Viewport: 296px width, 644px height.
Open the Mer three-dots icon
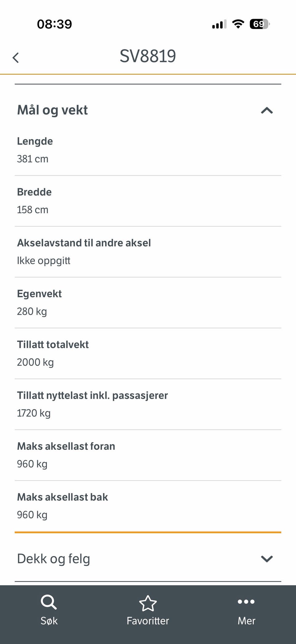click(x=246, y=601)
